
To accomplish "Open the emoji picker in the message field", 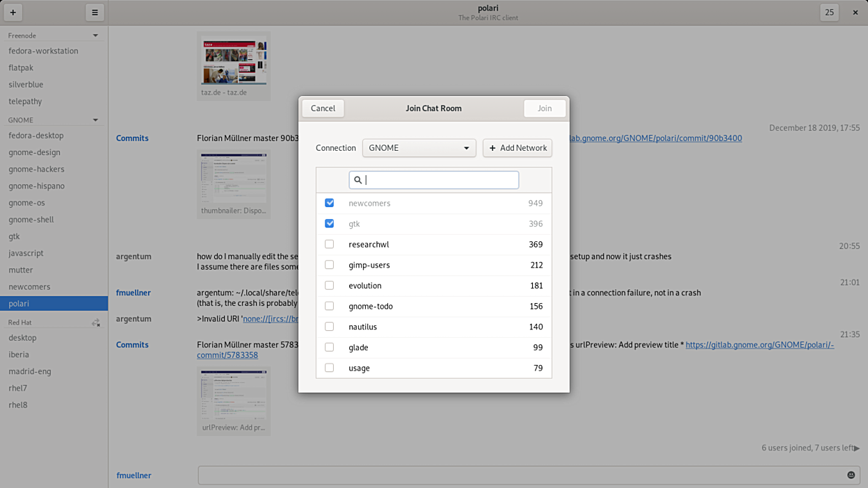I will click(x=851, y=475).
